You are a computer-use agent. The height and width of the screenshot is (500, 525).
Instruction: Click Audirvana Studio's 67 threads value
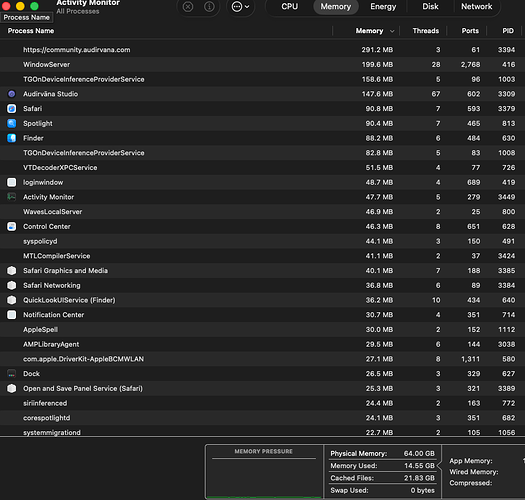436,94
